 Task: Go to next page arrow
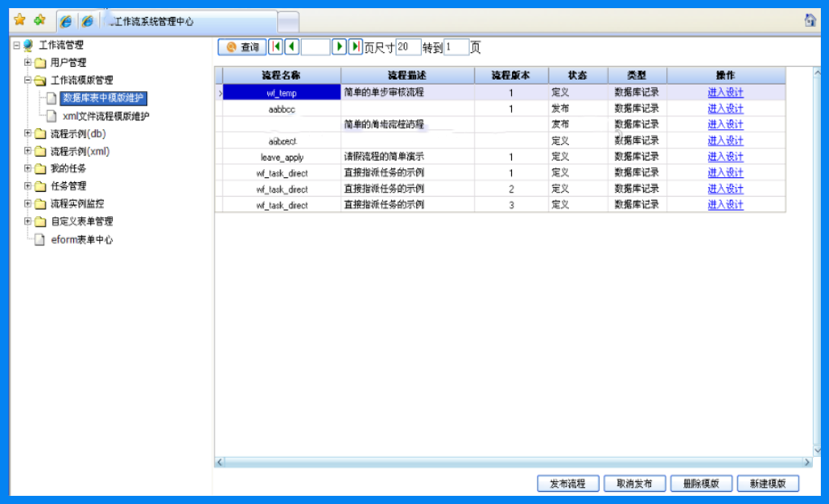(339, 47)
